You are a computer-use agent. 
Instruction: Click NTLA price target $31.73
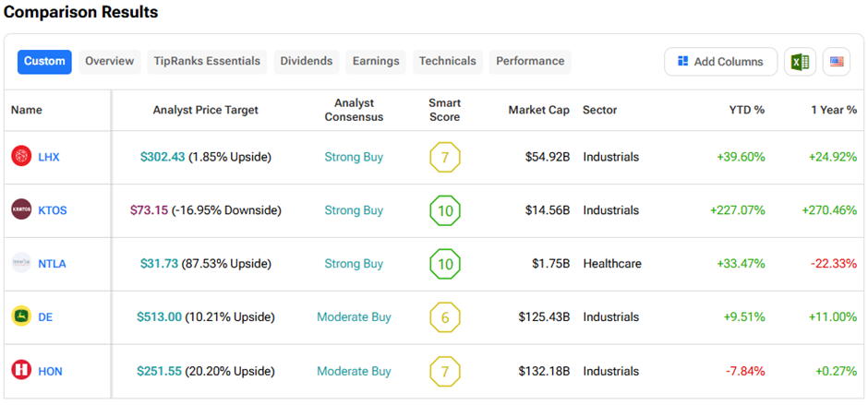click(160, 264)
